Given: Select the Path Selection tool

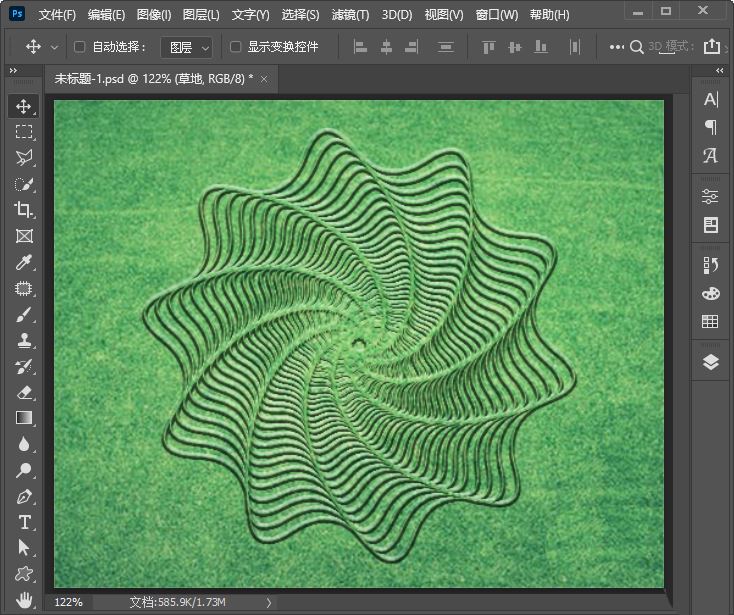Looking at the screenshot, I should pyautogui.click(x=23, y=547).
